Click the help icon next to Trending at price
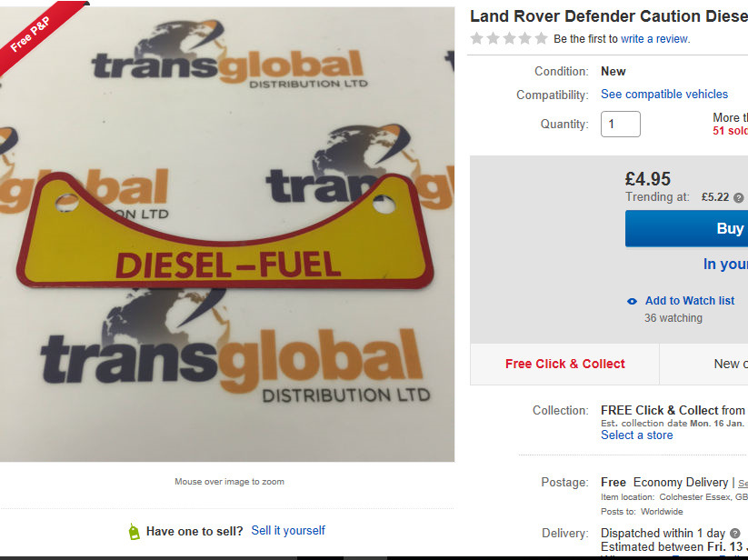The width and height of the screenshot is (748, 560). coord(739,197)
